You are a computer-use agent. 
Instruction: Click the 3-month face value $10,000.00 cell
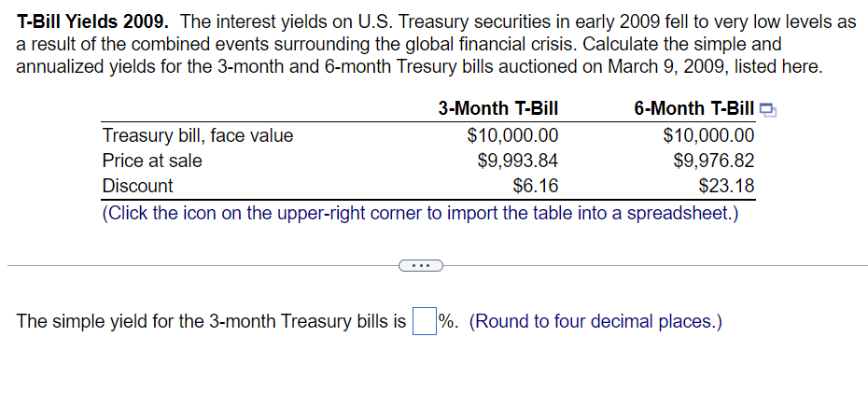pos(513,135)
